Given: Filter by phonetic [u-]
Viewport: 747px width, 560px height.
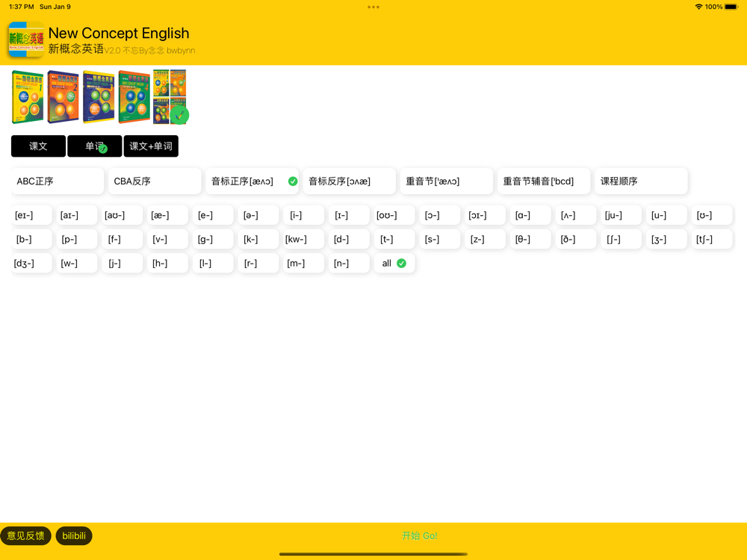Looking at the screenshot, I should click(x=666, y=215).
